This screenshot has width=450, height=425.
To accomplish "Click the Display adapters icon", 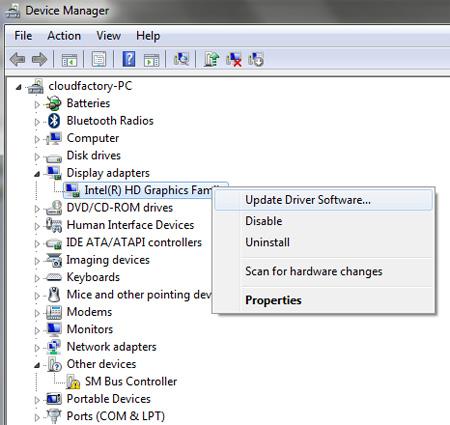I will point(54,173).
